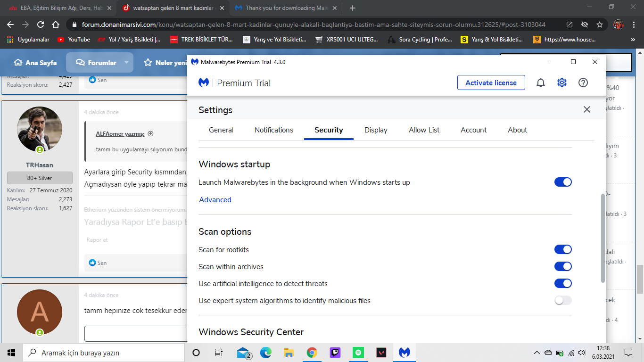Open Task View on taskbar
Viewport: 644px width, 362px height.
[x=219, y=353]
